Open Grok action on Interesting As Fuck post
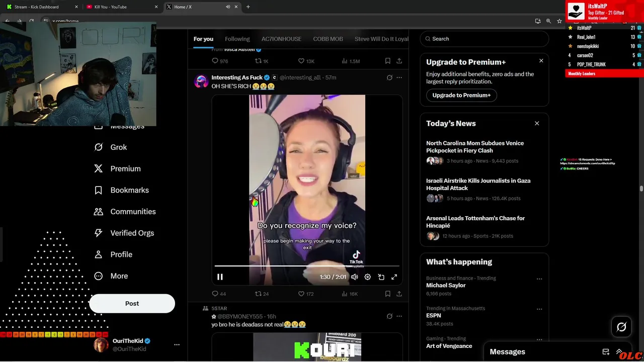 pos(389,77)
